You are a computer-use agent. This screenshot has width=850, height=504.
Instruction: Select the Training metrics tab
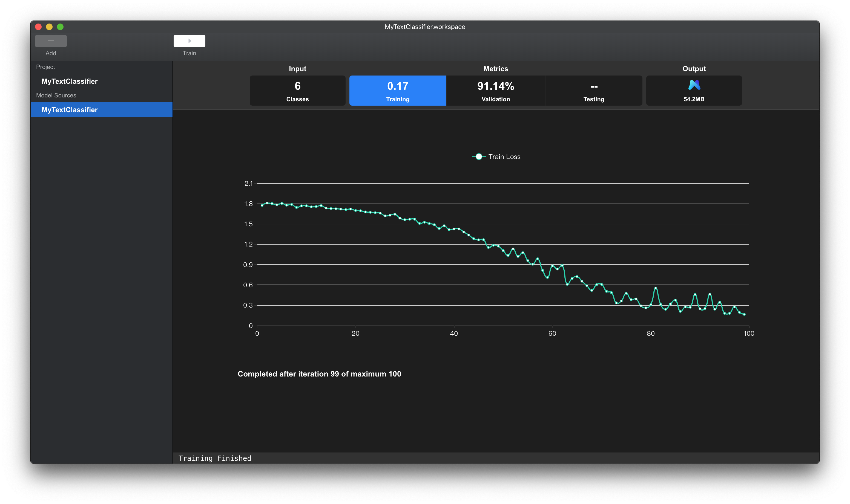point(397,91)
